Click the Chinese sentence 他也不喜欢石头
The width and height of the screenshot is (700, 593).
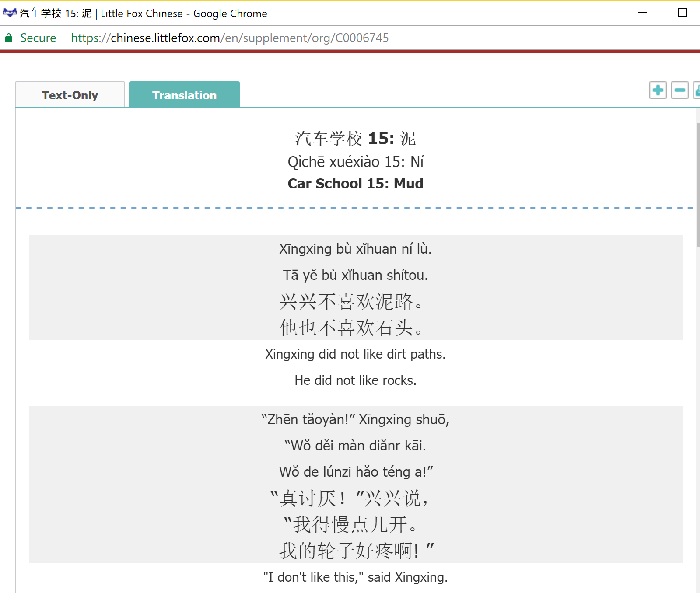pyautogui.click(x=351, y=328)
